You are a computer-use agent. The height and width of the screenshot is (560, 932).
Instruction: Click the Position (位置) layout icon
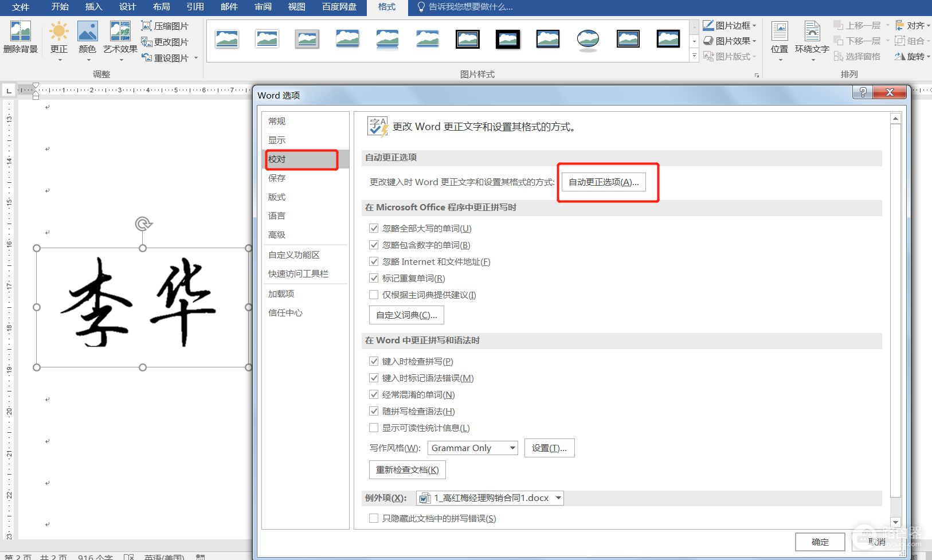tap(779, 32)
